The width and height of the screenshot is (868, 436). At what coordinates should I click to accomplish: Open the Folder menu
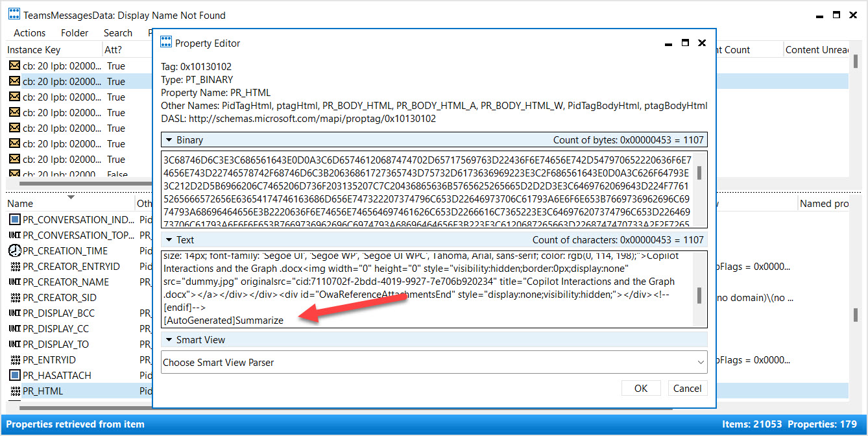pyautogui.click(x=74, y=32)
